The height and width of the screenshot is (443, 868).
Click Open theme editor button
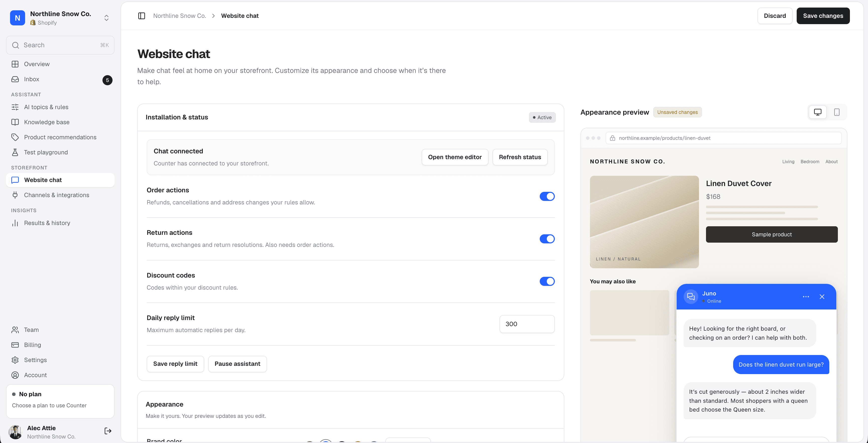(x=455, y=157)
